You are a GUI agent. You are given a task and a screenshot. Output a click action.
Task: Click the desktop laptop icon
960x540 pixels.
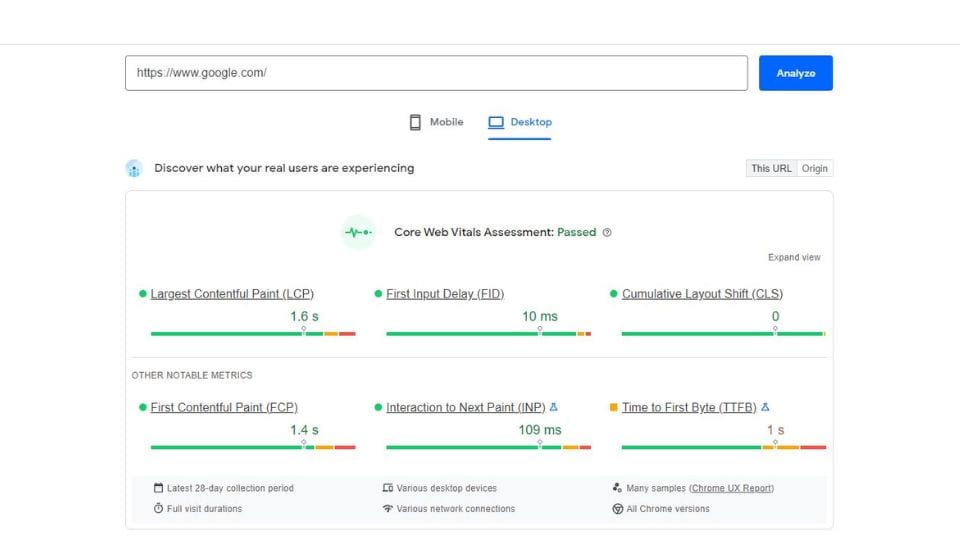[496, 122]
